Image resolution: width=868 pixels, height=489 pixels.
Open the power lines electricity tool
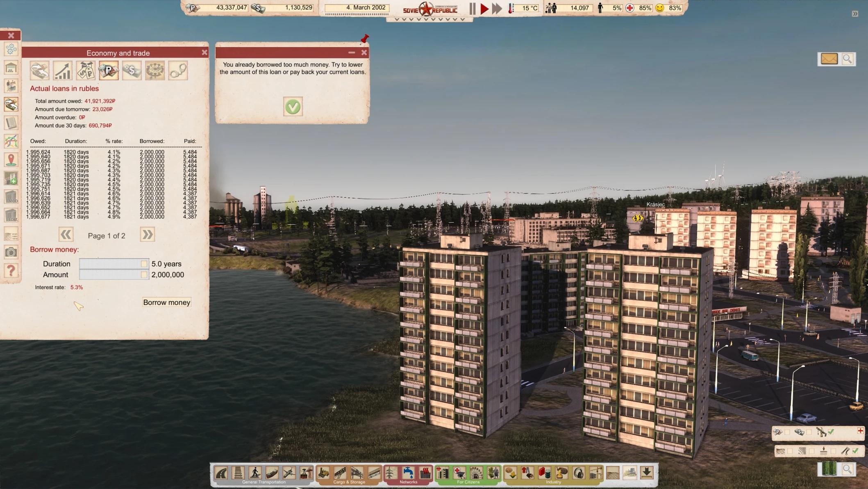391,473
